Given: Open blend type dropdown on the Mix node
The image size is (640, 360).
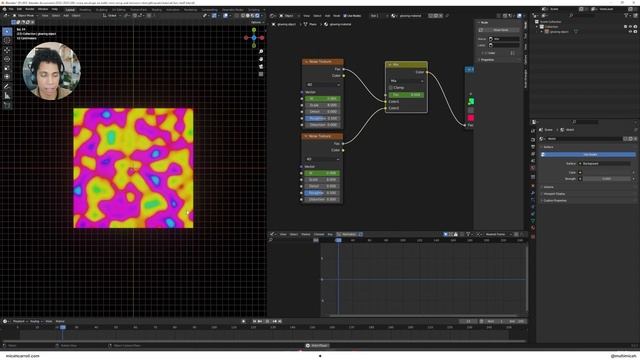Looking at the screenshot, I should coord(407,81).
